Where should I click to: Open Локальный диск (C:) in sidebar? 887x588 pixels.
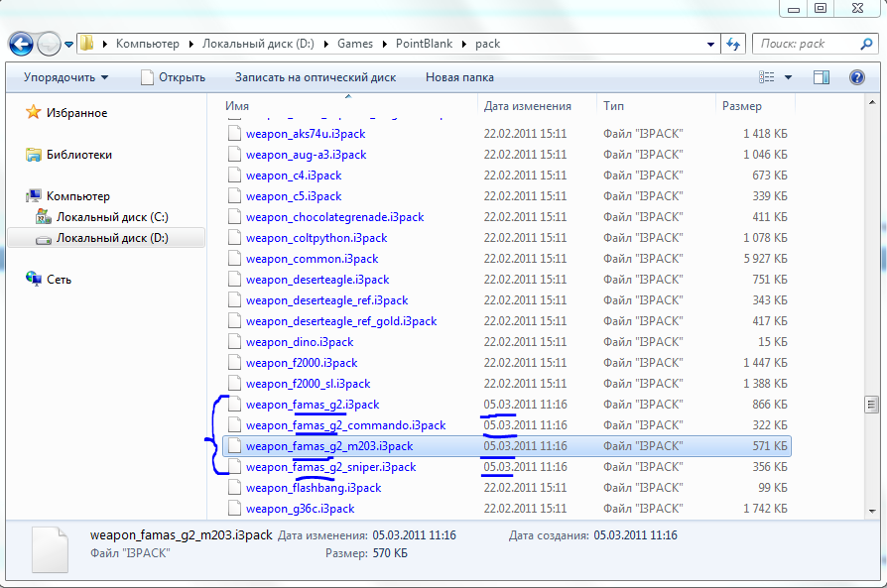click(x=112, y=217)
